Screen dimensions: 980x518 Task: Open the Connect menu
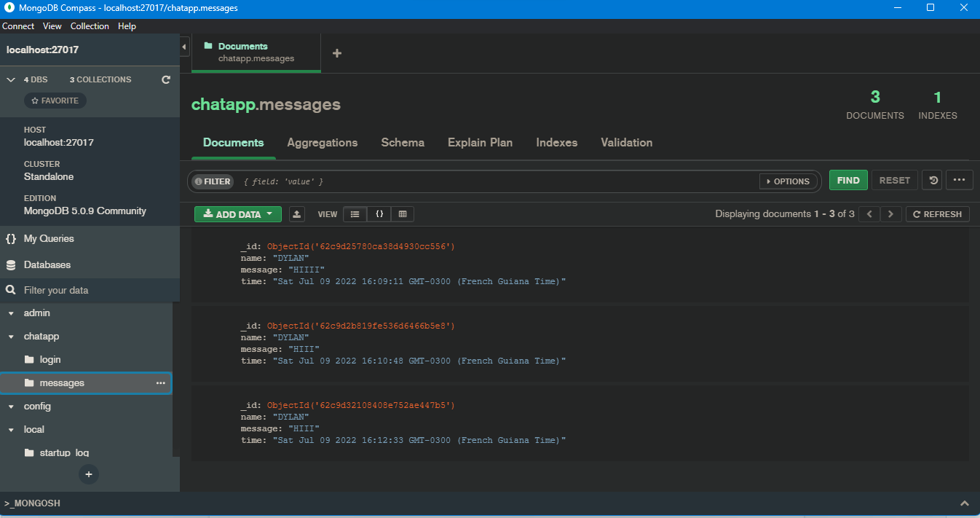[18, 26]
